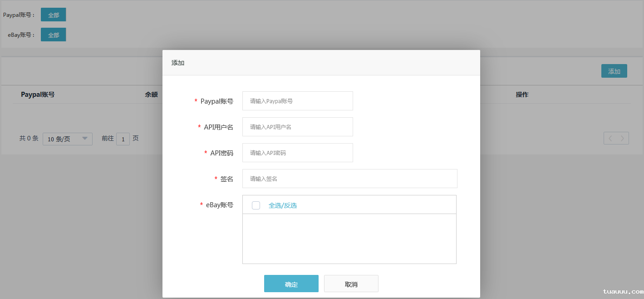Click the Paypal账号 column header
The height and width of the screenshot is (299, 644).
tap(38, 95)
